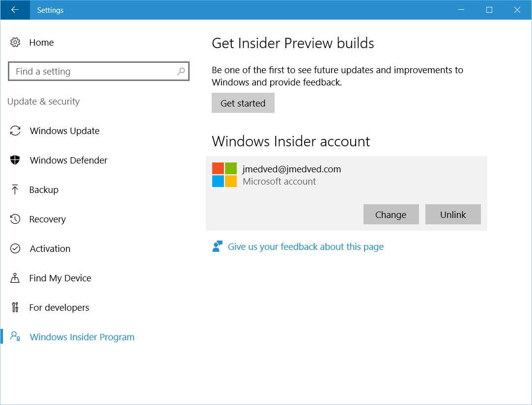Open the For developers page

[59, 308]
